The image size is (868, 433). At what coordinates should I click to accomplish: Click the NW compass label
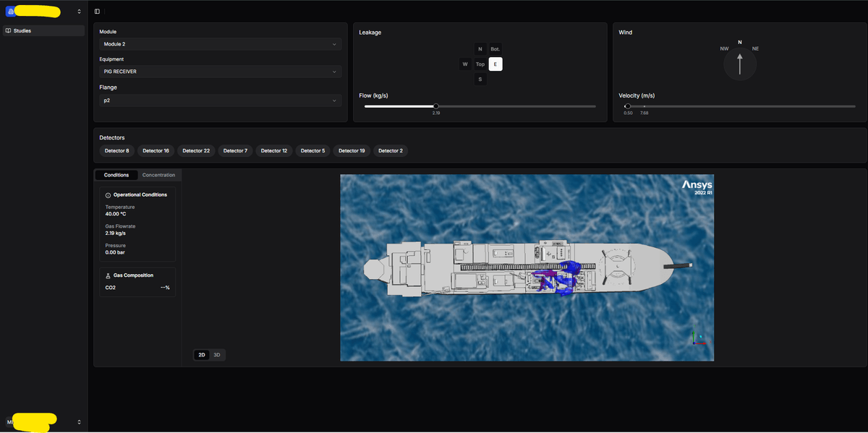724,48
